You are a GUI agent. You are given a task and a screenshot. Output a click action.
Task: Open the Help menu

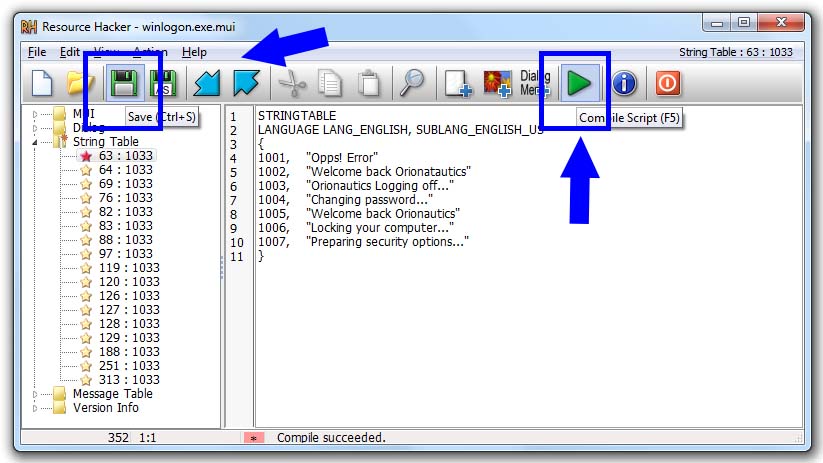pos(194,52)
